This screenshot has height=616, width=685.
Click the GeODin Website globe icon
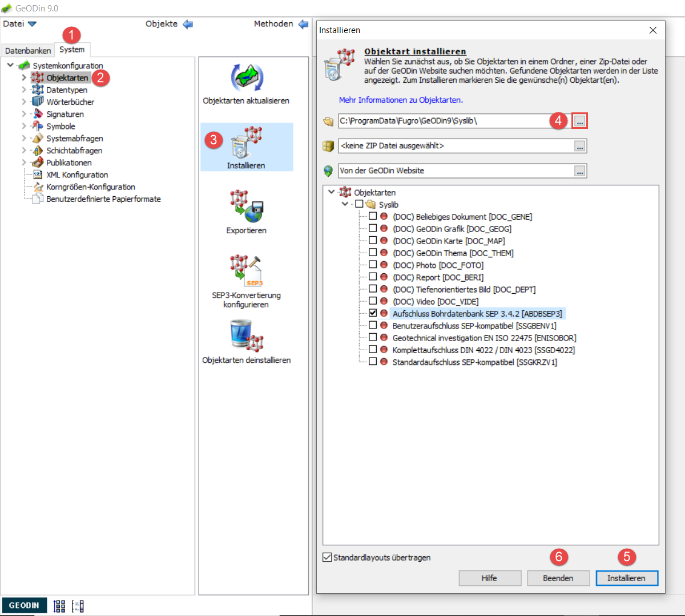tap(328, 171)
